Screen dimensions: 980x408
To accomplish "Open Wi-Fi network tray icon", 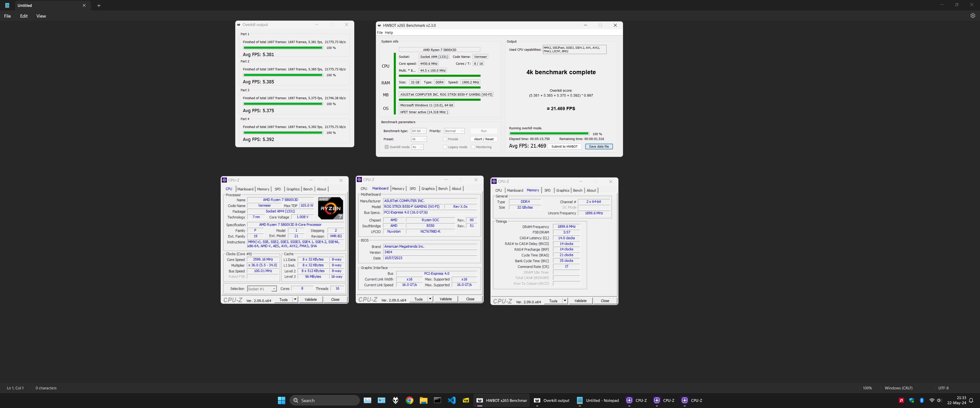I will click(932, 400).
